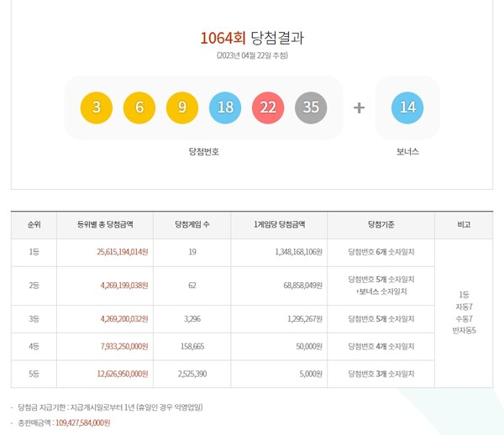
Task: Click per-game prize 50,000원
Action: [x=309, y=346]
